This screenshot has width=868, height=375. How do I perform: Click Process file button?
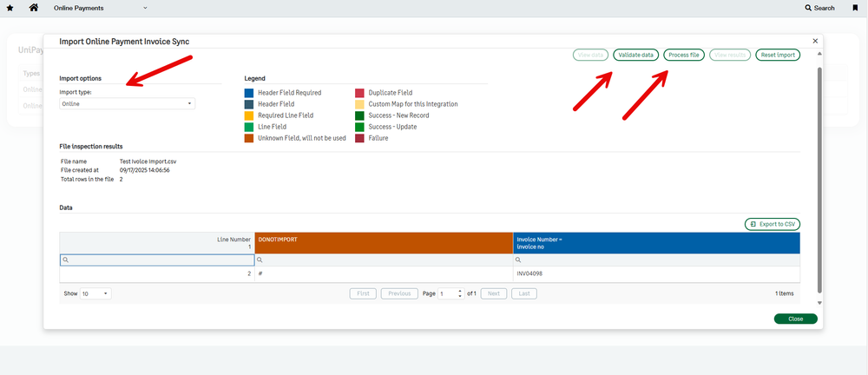(x=684, y=55)
